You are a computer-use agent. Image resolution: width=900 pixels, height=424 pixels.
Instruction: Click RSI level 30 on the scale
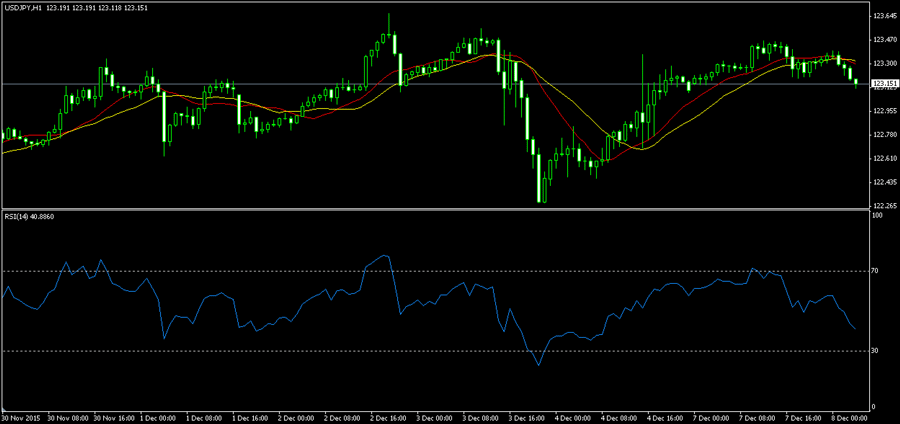click(x=877, y=351)
